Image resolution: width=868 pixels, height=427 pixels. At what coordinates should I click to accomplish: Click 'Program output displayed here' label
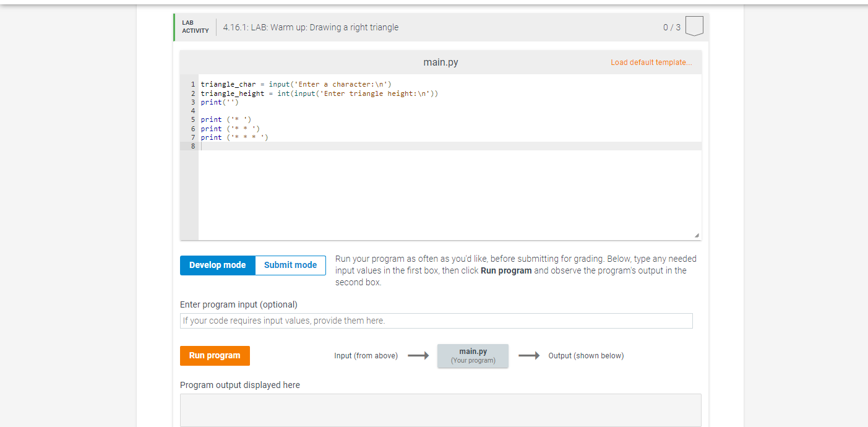point(240,385)
